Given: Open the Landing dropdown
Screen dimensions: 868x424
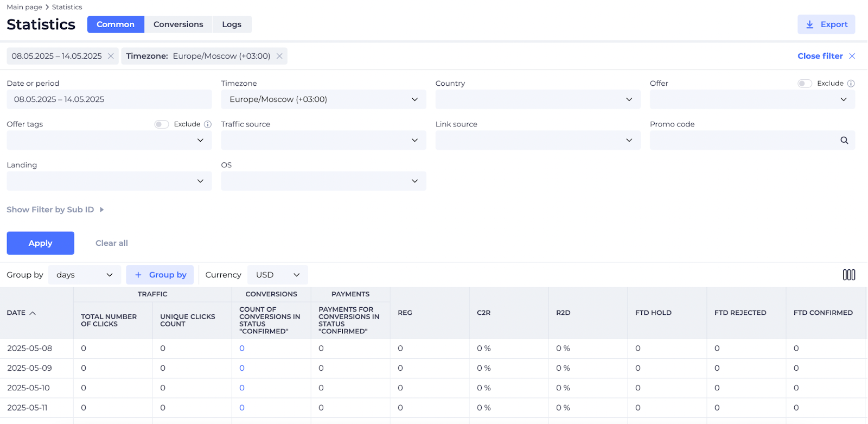Looking at the screenshot, I should click(109, 181).
